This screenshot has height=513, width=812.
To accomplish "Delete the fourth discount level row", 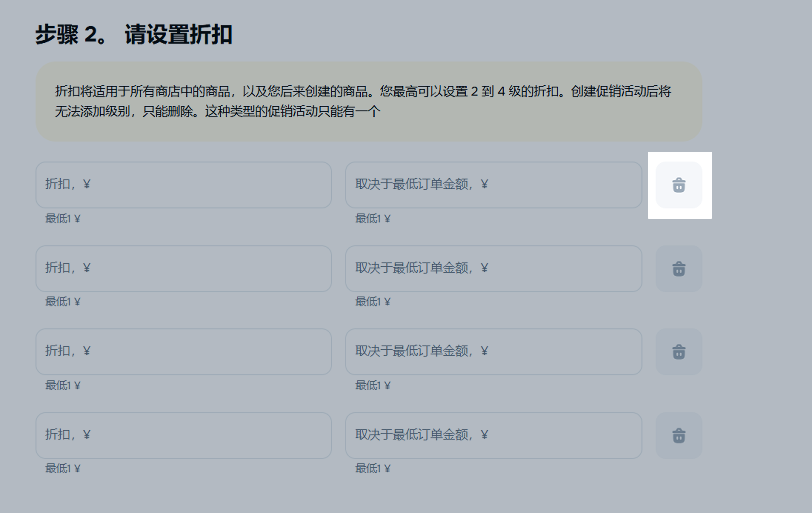I will coord(679,435).
